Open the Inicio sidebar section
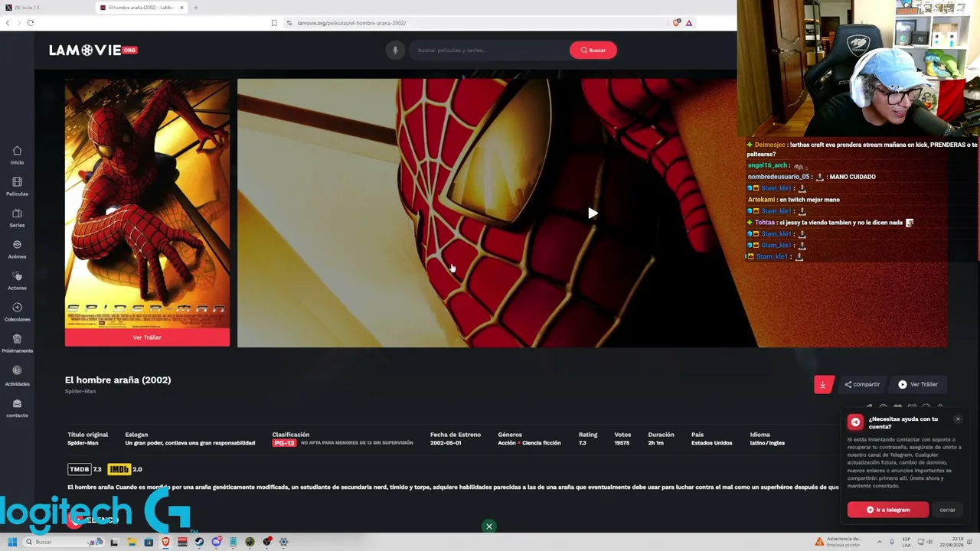 click(17, 155)
